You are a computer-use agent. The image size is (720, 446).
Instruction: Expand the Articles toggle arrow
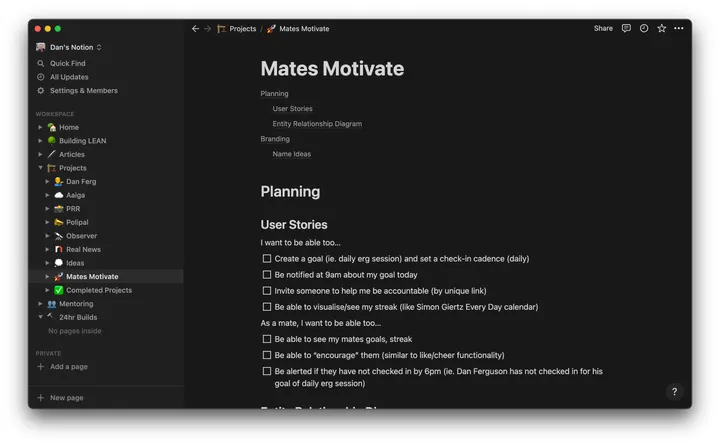pos(40,154)
